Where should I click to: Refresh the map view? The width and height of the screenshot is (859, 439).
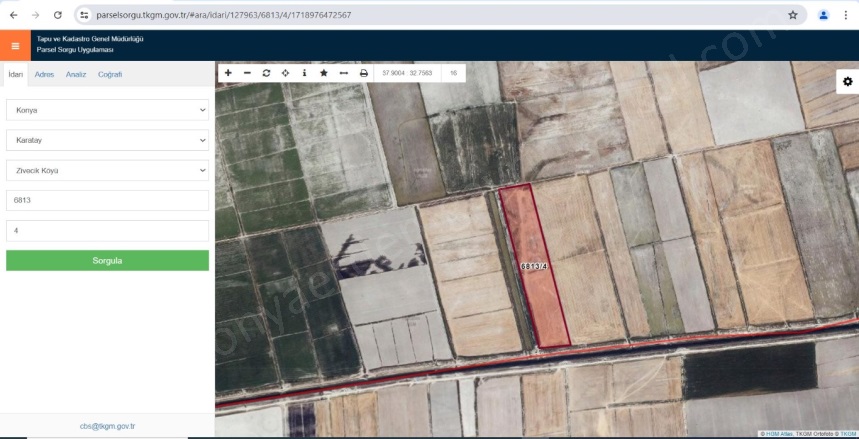click(x=266, y=73)
